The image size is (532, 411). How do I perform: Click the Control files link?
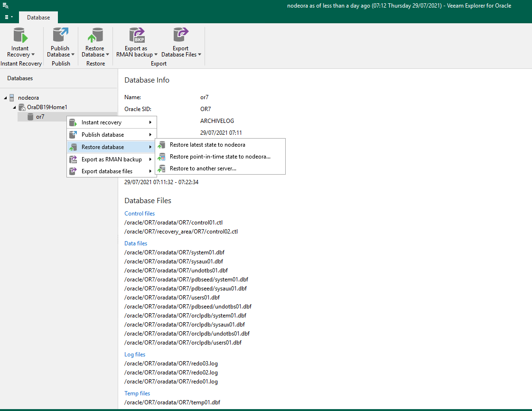[139, 213]
